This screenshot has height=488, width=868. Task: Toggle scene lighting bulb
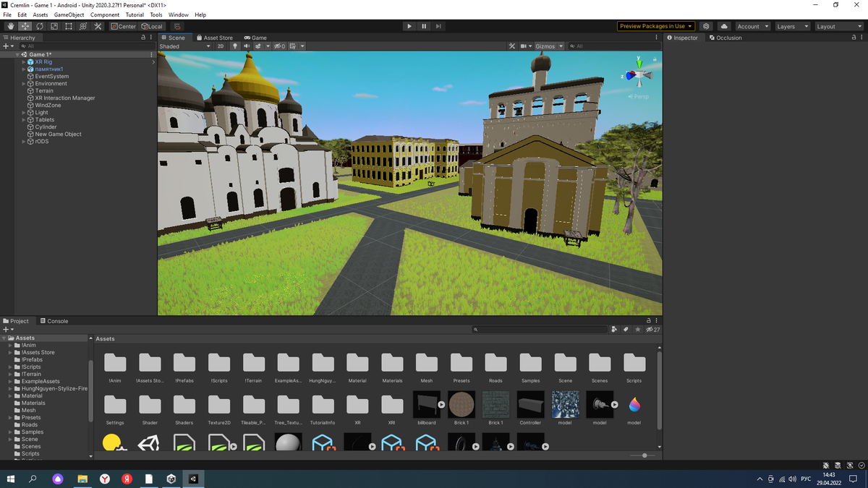point(234,46)
